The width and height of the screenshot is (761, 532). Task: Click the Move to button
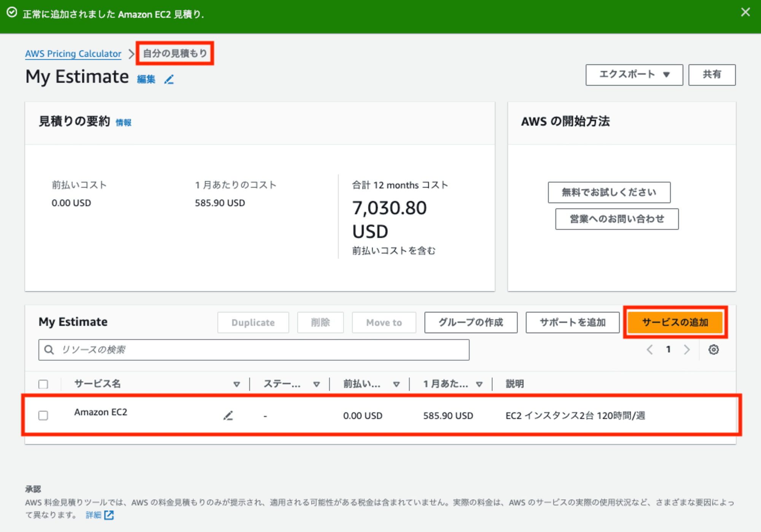384,322
